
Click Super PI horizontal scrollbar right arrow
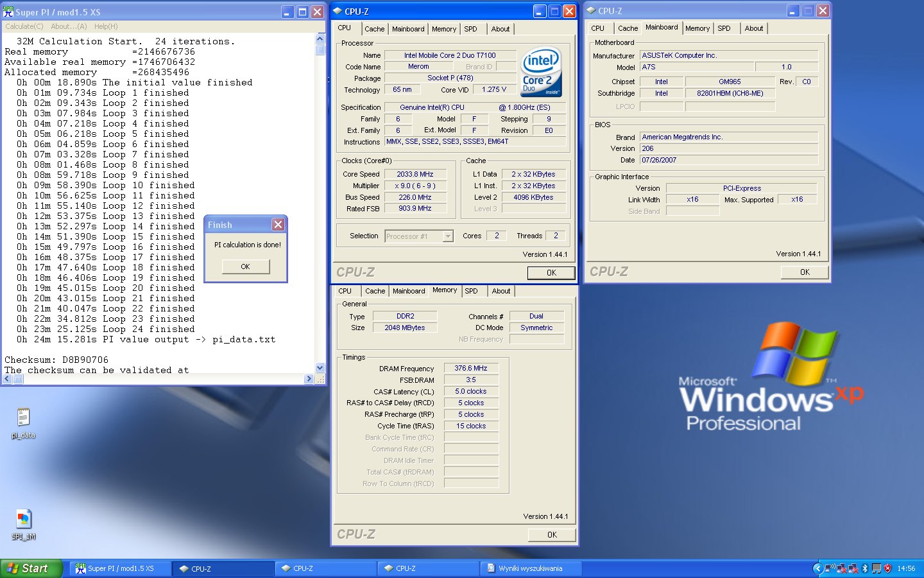click(x=309, y=379)
